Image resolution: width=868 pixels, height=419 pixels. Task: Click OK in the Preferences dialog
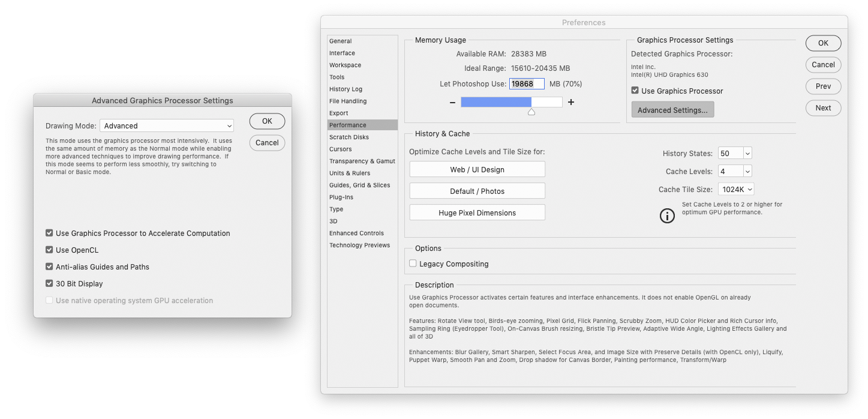[x=823, y=43]
